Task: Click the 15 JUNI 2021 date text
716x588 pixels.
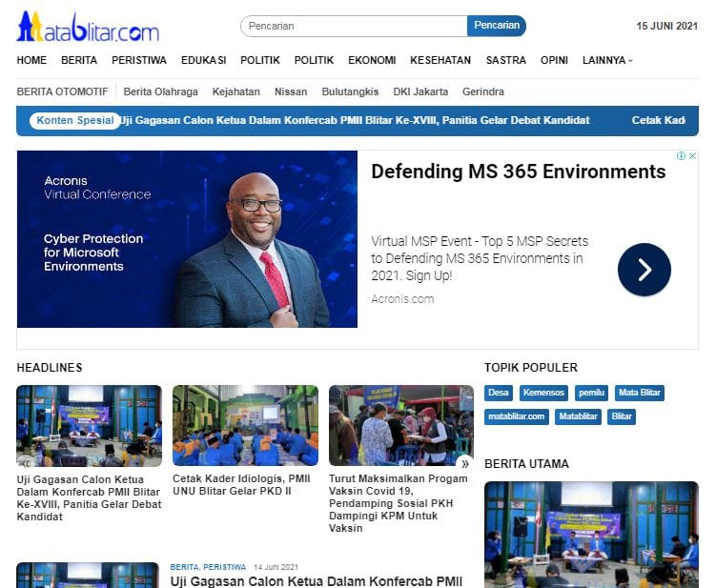Action: [667, 26]
